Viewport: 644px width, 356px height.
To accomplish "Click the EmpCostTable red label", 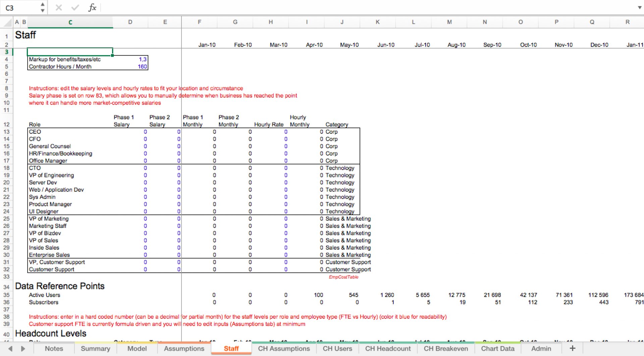I will (343, 277).
